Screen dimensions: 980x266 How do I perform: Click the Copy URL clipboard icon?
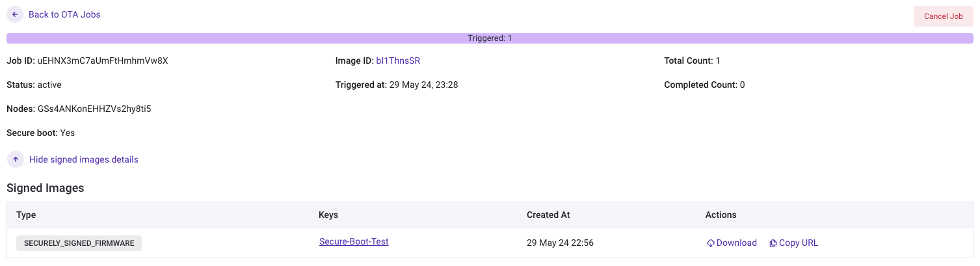pyautogui.click(x=773, y=243)
